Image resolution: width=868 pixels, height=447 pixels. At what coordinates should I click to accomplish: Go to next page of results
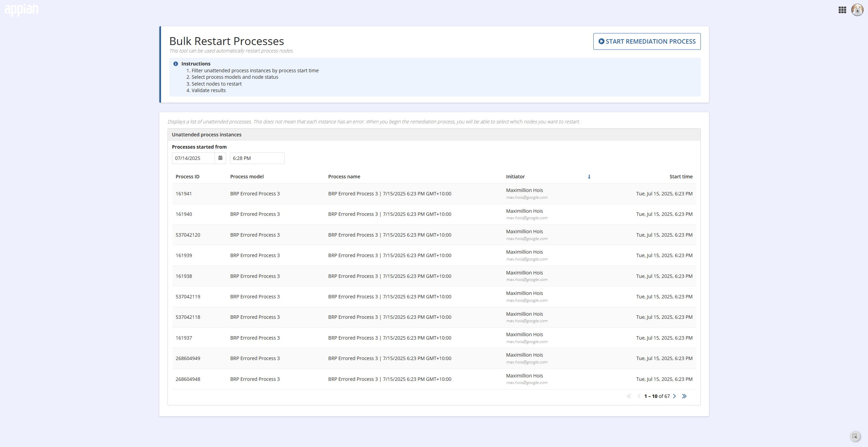(x=674, y=396)
